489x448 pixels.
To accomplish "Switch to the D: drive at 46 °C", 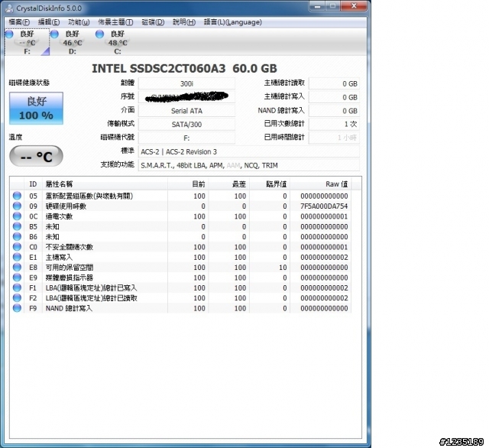I will [x=73, y=42].
